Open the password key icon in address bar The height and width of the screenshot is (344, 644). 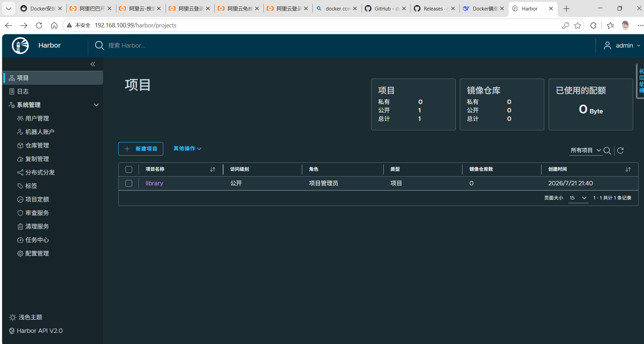(x=566, y=25)
